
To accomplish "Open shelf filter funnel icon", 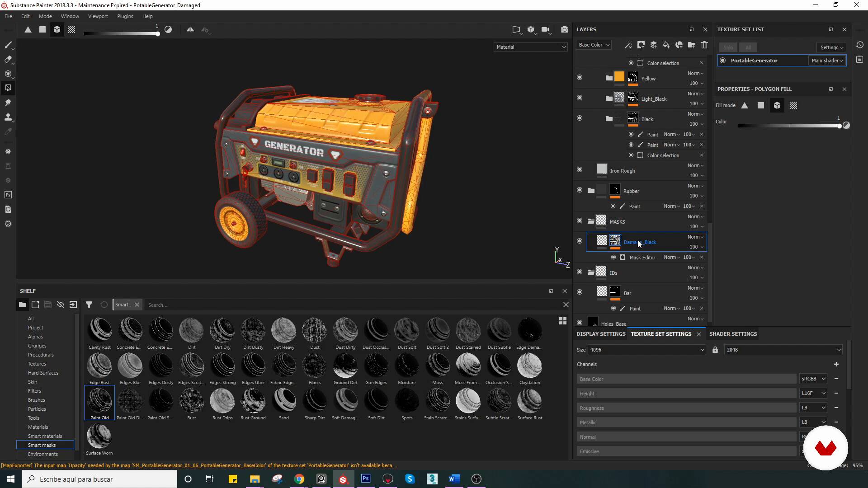I will [x=89, y=305].
